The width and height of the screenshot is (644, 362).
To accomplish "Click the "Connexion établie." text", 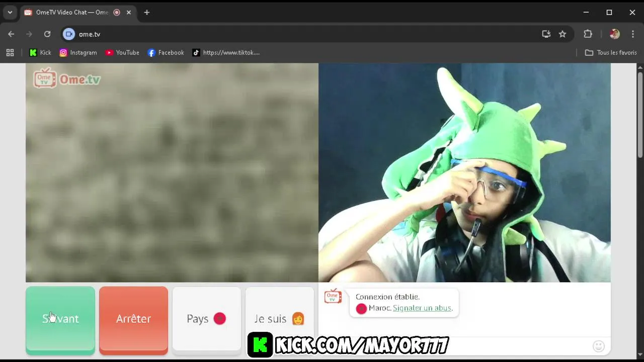I will coord(387,297).
